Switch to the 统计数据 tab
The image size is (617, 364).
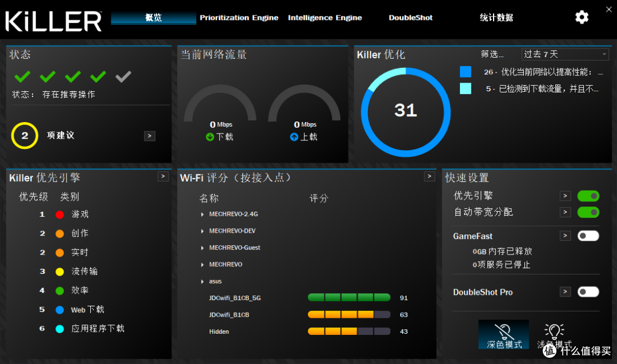(496, 18)
